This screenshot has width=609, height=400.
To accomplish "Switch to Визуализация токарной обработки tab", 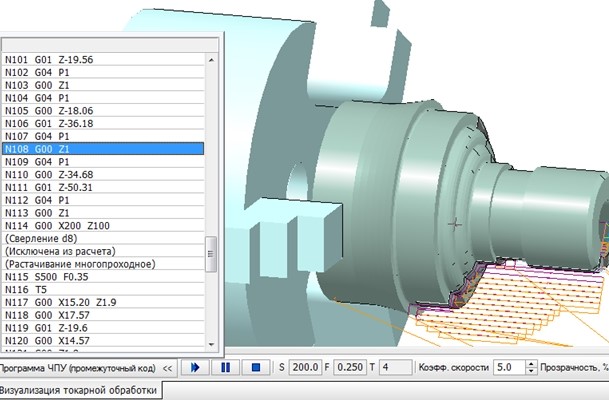I will click(x=80, y=390).
